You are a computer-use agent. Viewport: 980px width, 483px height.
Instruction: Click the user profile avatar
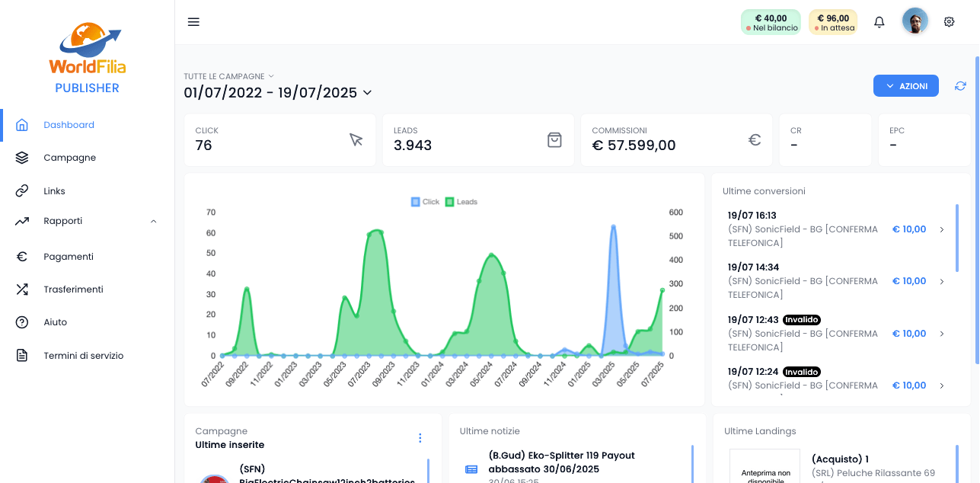point(915,21)
